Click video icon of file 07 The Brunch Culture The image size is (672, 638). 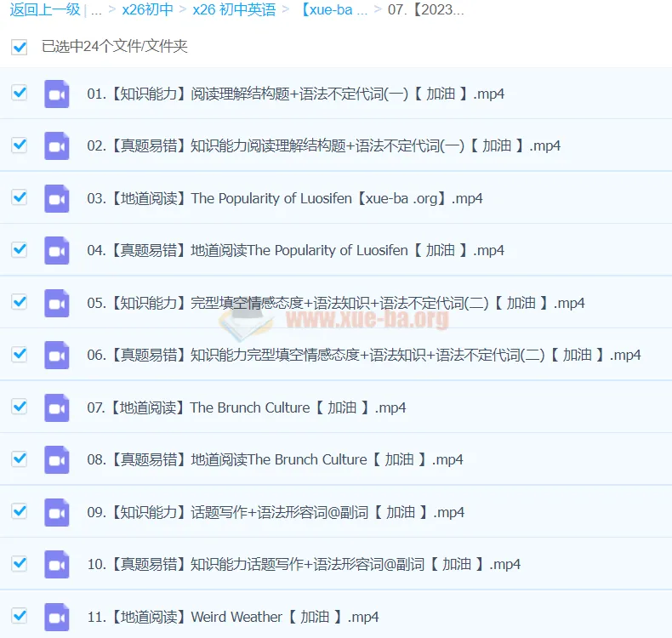pos(57,407)
